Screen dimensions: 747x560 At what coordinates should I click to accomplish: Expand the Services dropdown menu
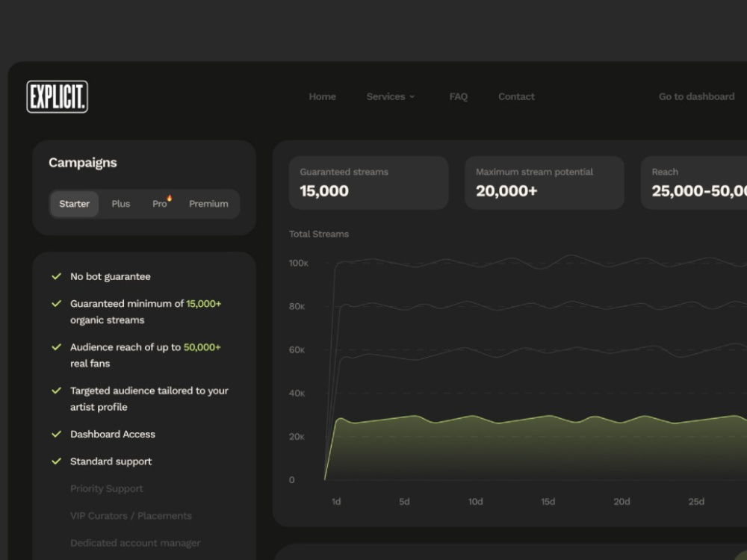[x=390, y=96]
